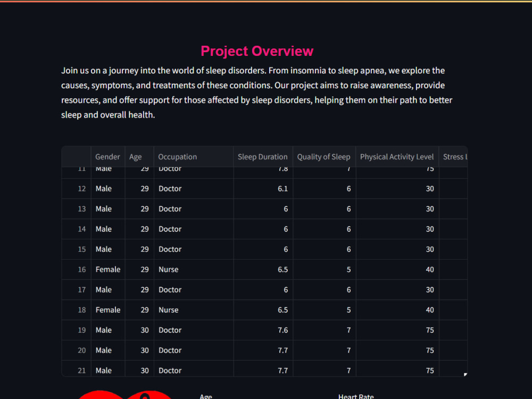Click age 29 cell in row 14
The image size is (532, 399).
pyautogui.click(x=139, y=229)
